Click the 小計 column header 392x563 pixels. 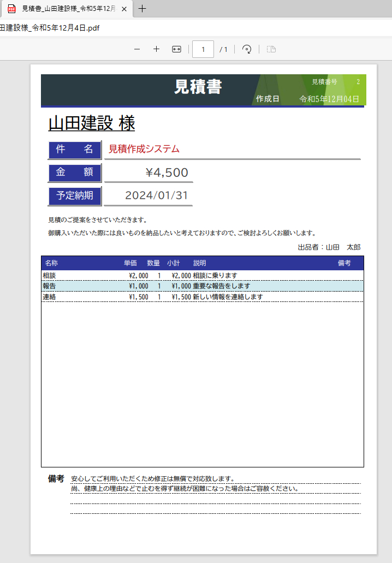pos(174,263)
